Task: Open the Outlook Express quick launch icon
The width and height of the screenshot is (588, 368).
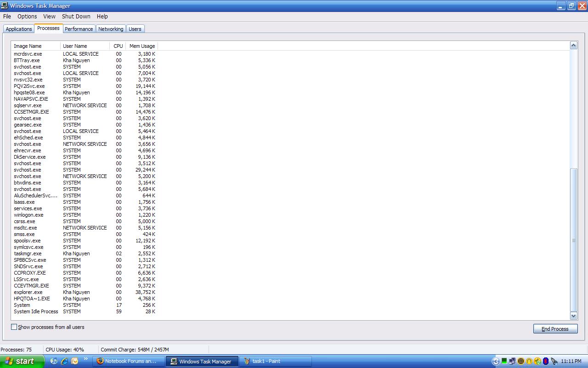Action: 75,361
